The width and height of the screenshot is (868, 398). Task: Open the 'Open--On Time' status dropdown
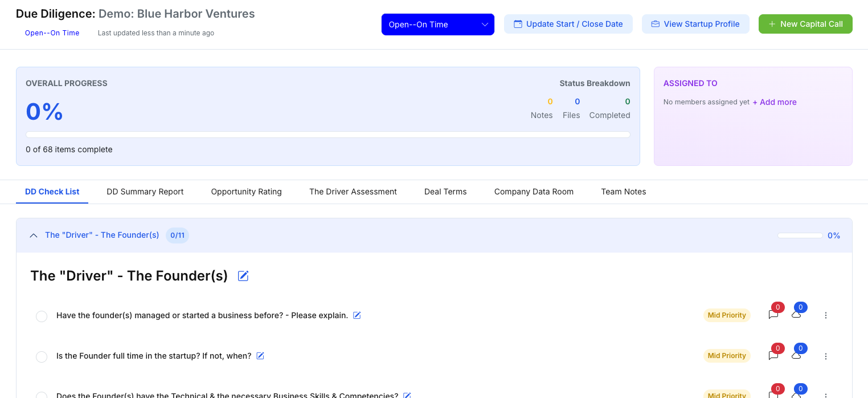437,25
